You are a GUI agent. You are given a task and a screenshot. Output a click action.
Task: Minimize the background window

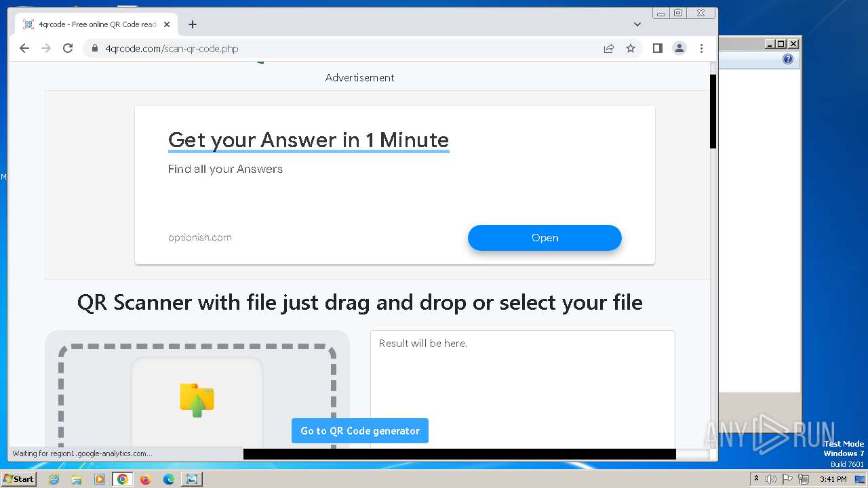point(770,44)
